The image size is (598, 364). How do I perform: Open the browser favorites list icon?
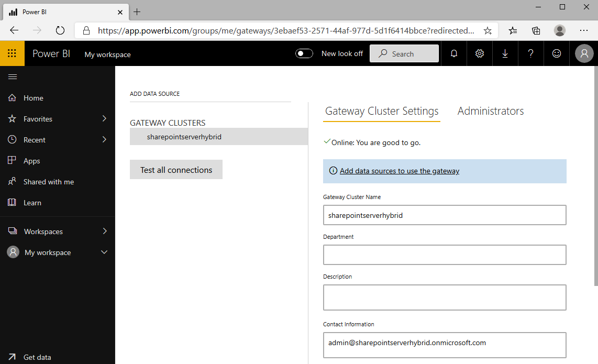pyautogui.click(x=513, y=30)
